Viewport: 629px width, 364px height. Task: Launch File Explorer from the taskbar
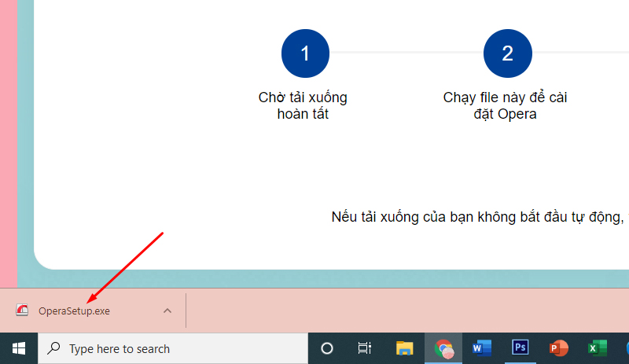click(404, 348)
